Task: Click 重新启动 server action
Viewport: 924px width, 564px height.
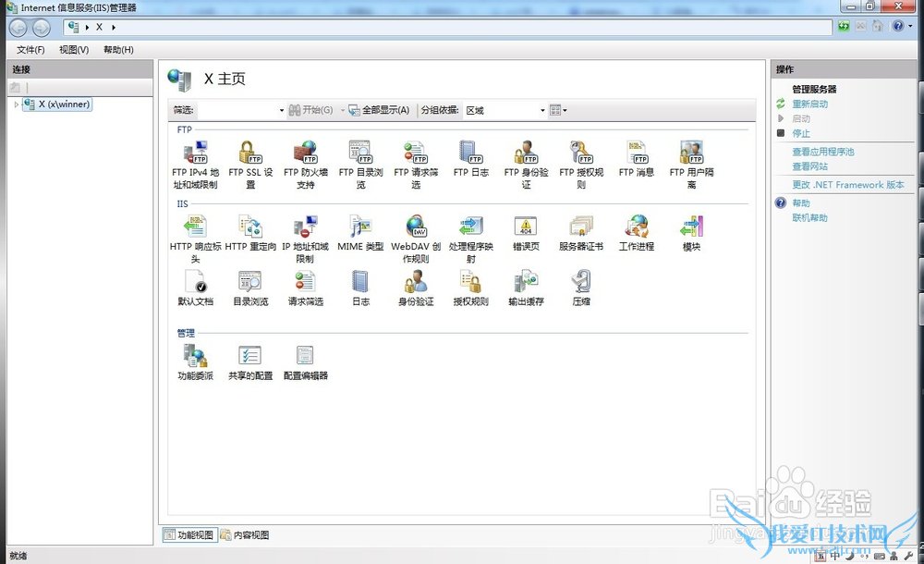Action: tap(809, 104)
